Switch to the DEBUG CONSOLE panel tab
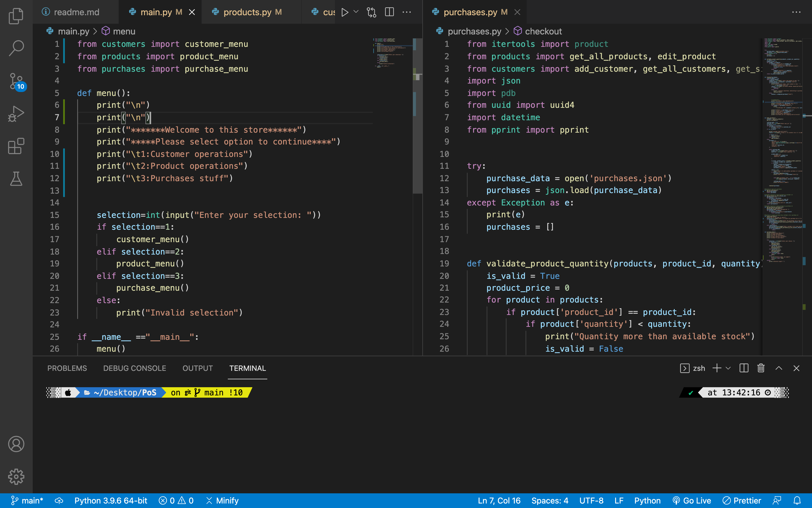The image size is (812, 508). click(x=134, y=368)
